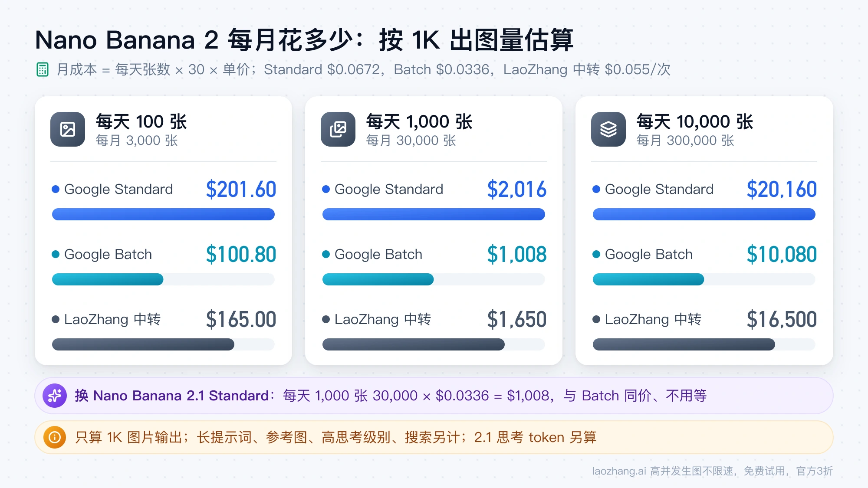Click the Google Standard progress bar in 100 张 card

pos(163,214)
